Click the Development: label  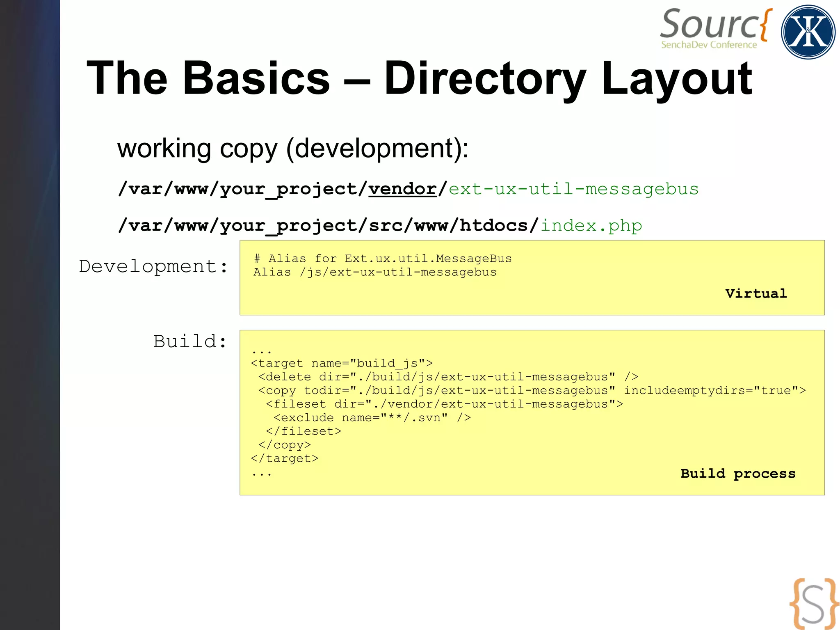[153, 266]
